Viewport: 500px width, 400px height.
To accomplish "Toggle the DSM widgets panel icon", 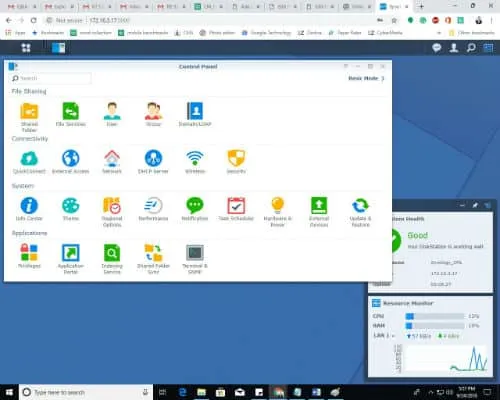I will coord(488,48).
